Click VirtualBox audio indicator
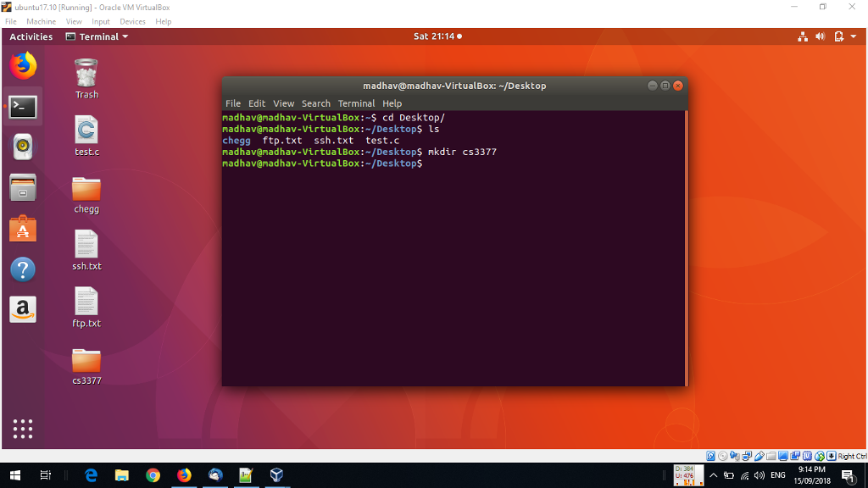Screen dimensions: 868x488 point(735,456)
